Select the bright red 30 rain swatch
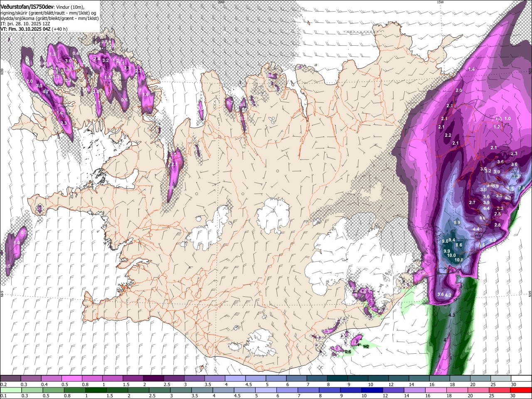This screenshot has height=399, width=532. click(x=521, y=390)
